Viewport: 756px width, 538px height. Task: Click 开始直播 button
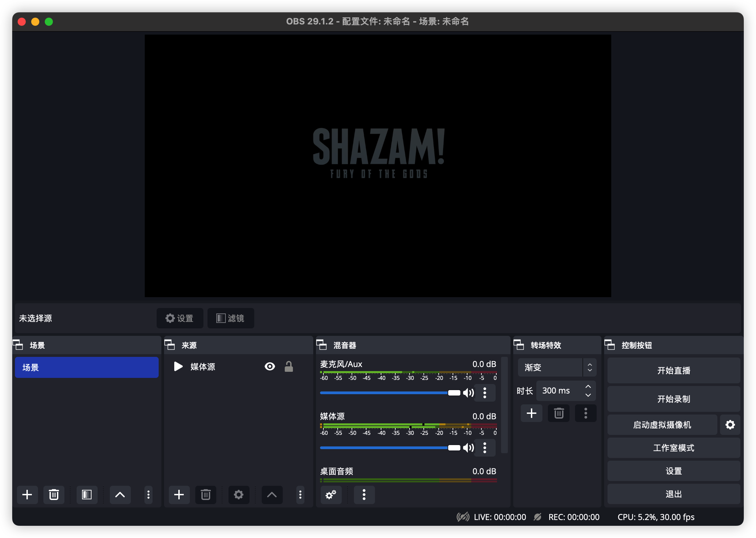674,370
